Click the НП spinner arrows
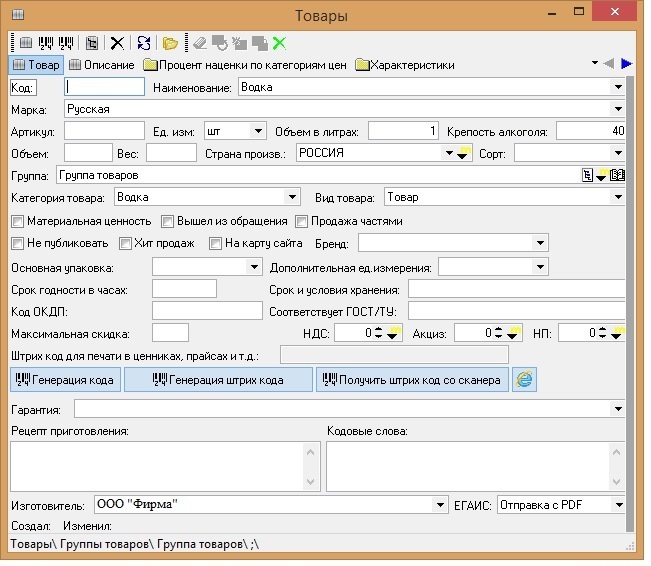 pos(602,333)
